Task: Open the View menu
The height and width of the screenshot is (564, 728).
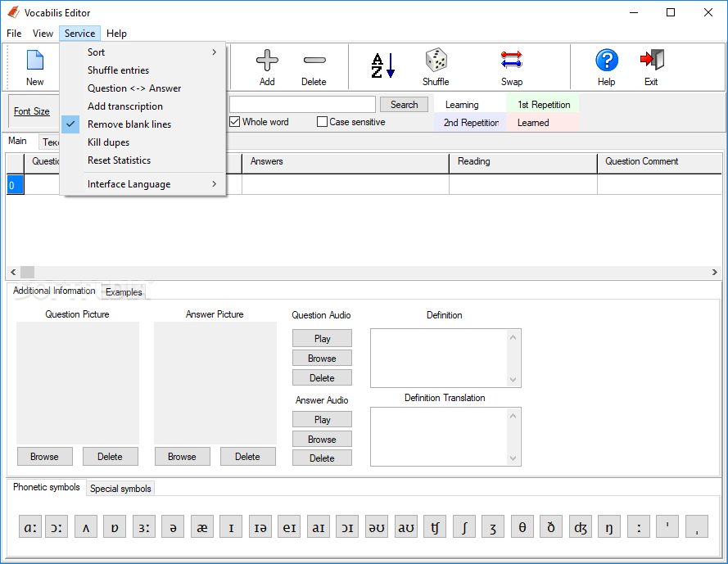Action: (43, 34)
